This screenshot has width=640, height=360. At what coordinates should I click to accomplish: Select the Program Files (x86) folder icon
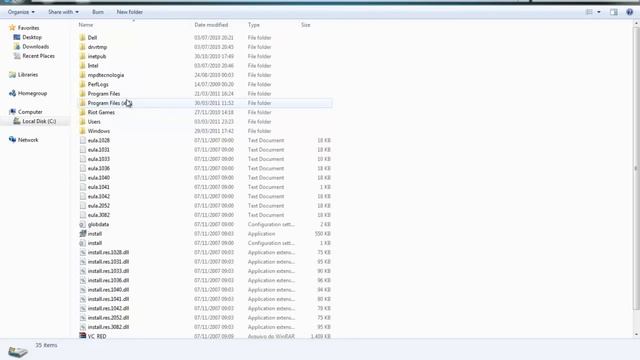coord(82,103)
